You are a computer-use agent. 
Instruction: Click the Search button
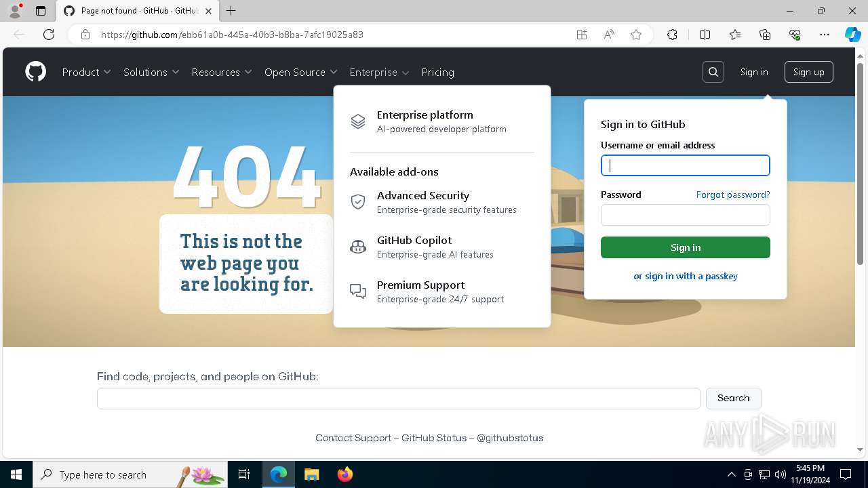pyautogui.click(x=734, y=398)
